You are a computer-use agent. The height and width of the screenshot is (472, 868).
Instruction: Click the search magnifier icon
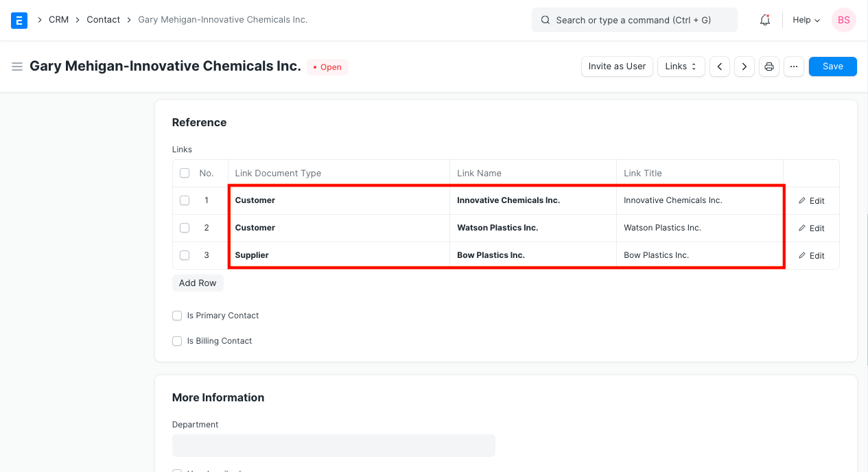pyautogui.click(x=545, y=20)
